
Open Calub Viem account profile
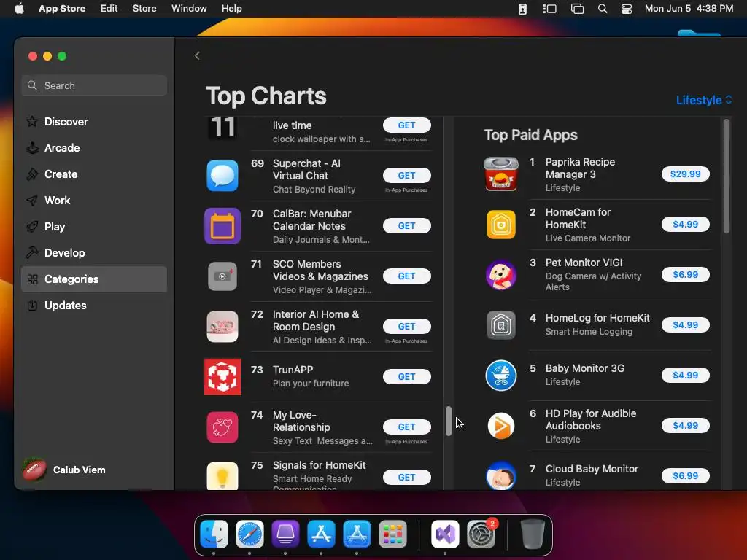pyautogui.click(x=64, y=470)
